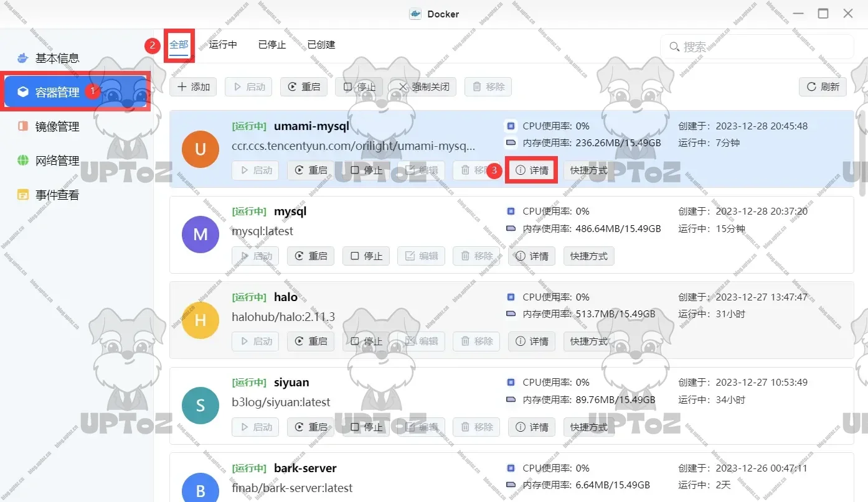Select the mysql:latest image text
Viewport: 868px width, 502px height.
(262, 231)
